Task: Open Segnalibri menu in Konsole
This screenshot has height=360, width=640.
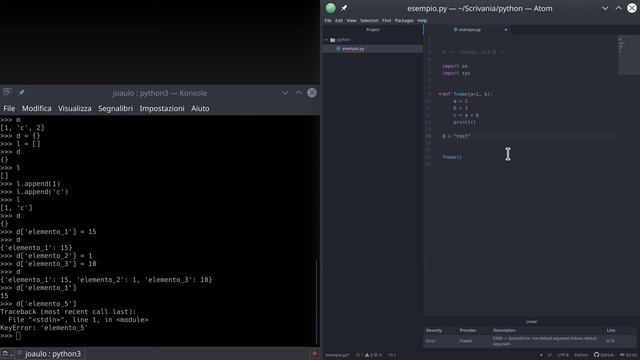Action: point(116,109)
